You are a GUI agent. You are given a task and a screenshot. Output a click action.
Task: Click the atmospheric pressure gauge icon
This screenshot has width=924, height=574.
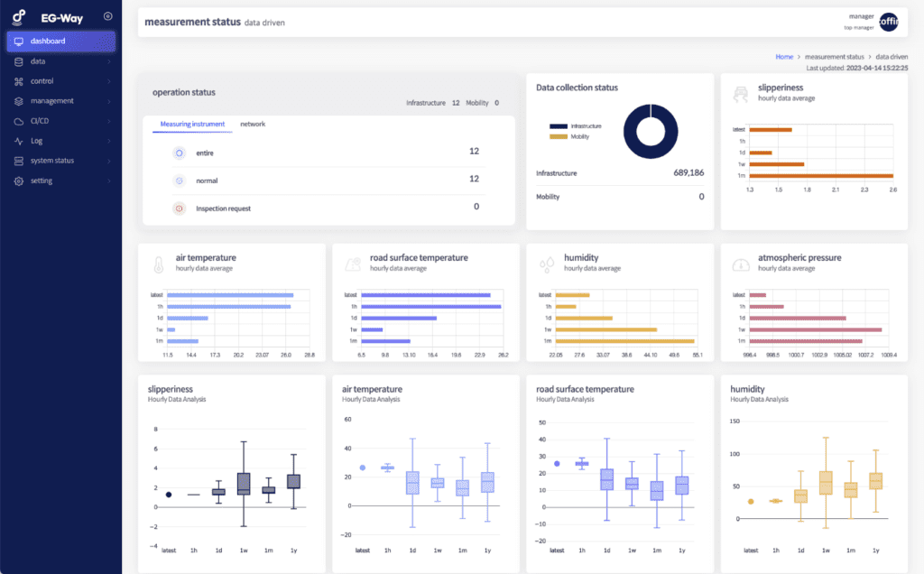[x=741, y=264]
